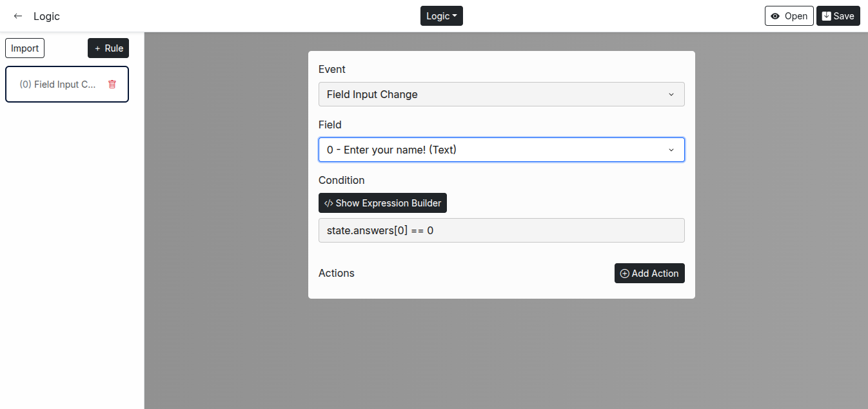The image size is (868, 409).
Task: Expand the Event dropdown showing Field Input Change
Action: tap(501, 94)
